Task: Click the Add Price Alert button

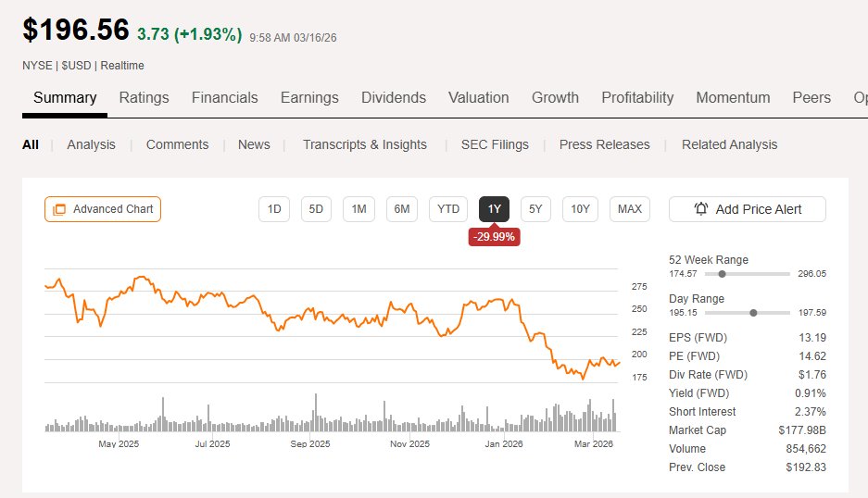Action: pos(748,209)
